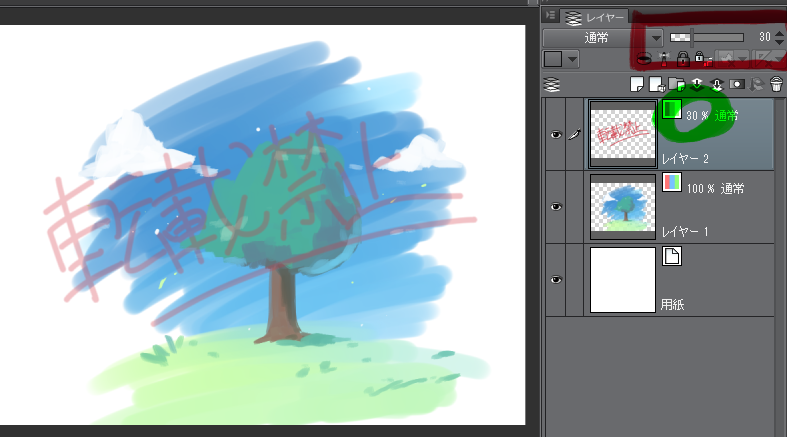The width and height of the screenshot is (787, 437).
Task: Apply mask to layer
Action: (x=756, y=85)
